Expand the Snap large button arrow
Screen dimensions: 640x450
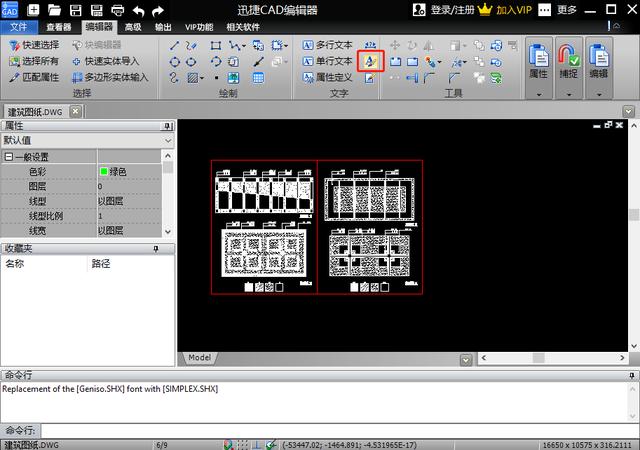click(x=569, y=94)
